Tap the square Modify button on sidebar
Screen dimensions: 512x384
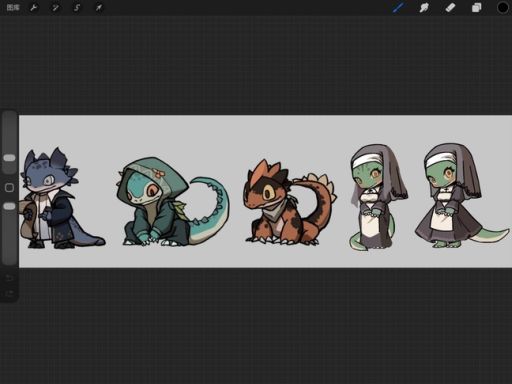[9, 188]
